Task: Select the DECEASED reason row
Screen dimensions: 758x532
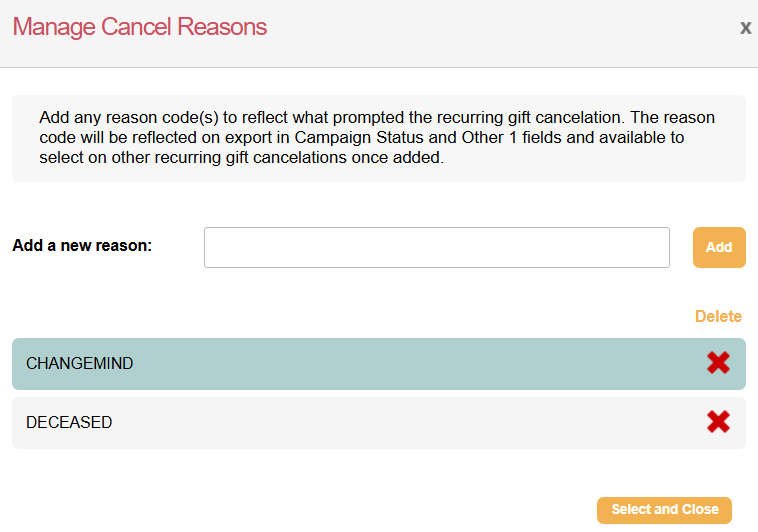Action: click(360, 422)
